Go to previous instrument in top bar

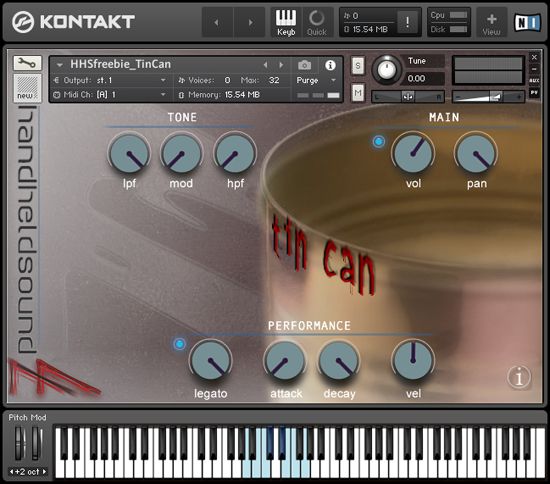click(217, 22)
